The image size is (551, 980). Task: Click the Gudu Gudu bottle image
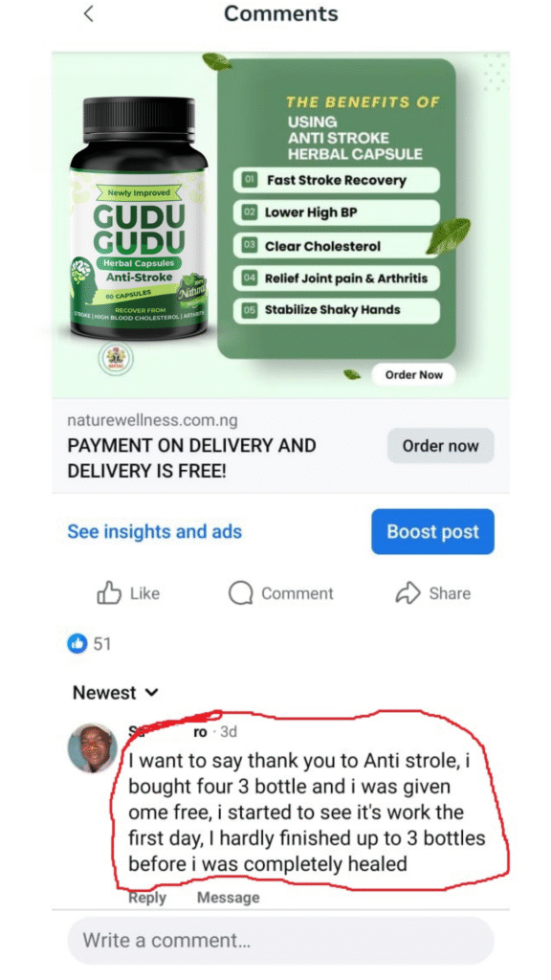[x=140, y=217]
